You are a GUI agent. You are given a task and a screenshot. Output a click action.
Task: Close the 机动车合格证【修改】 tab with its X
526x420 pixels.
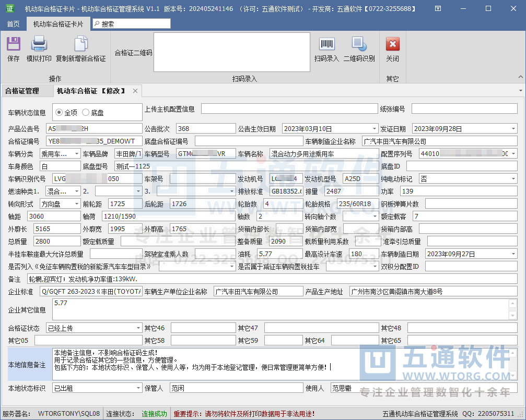135,91
